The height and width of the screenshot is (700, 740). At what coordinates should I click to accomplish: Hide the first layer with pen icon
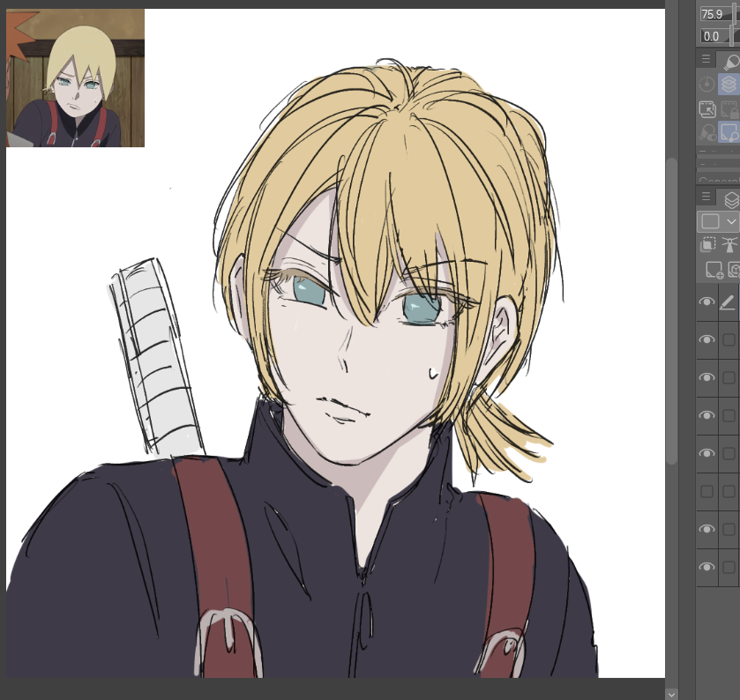coord(706,302)
